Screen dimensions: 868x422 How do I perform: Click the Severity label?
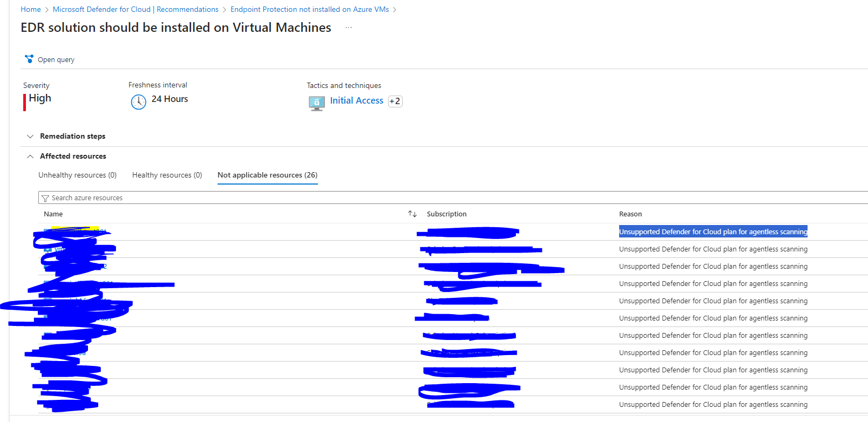click(36, 85)
